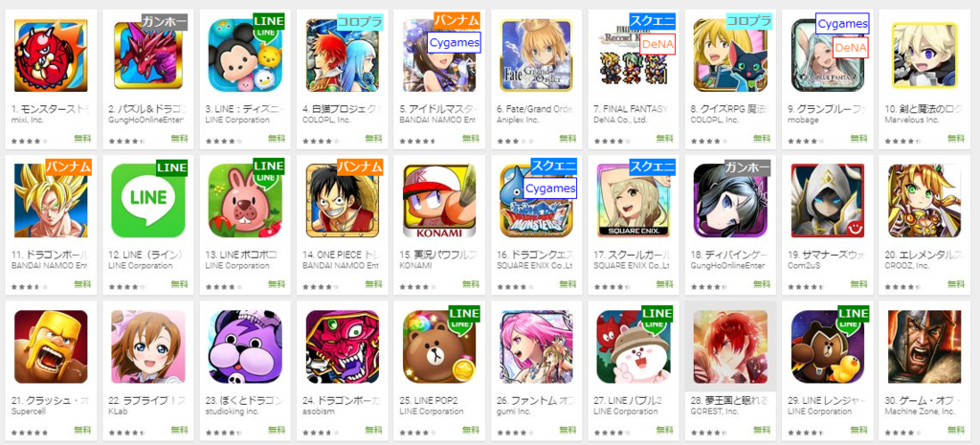Select the KONAMI baseball app icon
The height and width of the screenshot is (445, 980).
(x=439, y=201)
